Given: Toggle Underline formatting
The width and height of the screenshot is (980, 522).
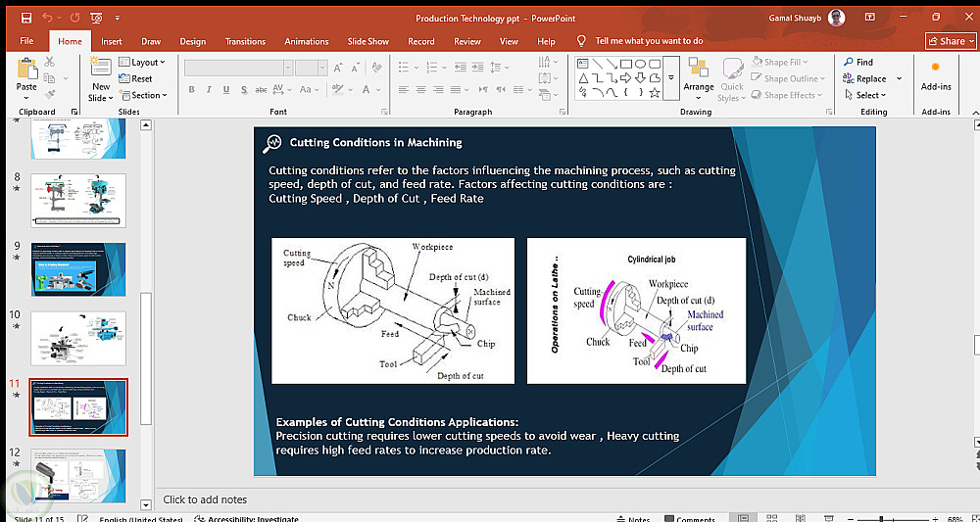Looking at the screenshot, I should [x=226, y=89].
